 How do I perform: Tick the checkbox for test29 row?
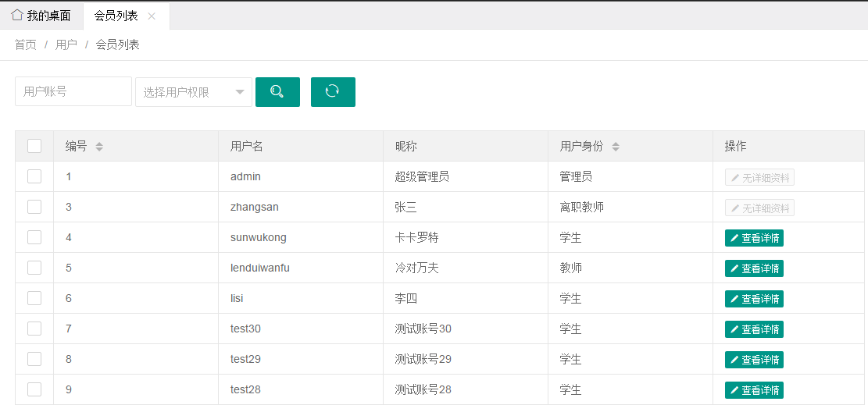(34, 359)
